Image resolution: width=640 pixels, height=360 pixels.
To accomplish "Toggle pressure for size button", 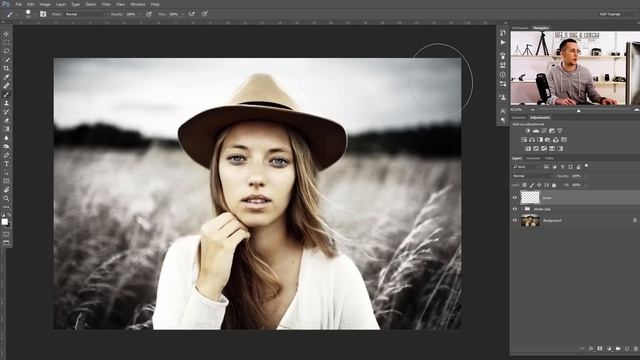I will point(205,14).
